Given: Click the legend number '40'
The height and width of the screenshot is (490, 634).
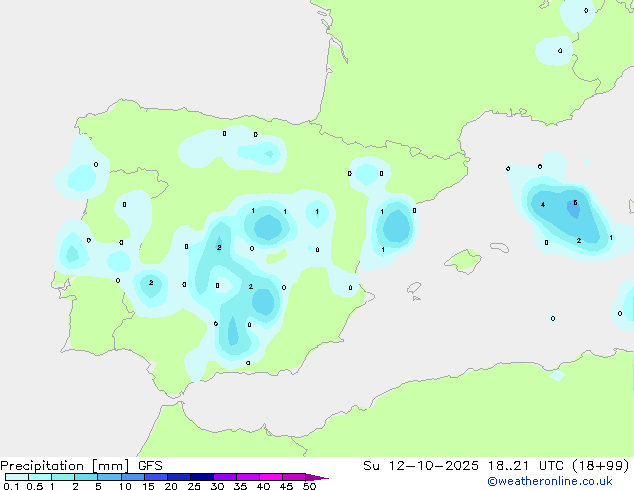Looking at the screenshot, I should coord(263,486).
